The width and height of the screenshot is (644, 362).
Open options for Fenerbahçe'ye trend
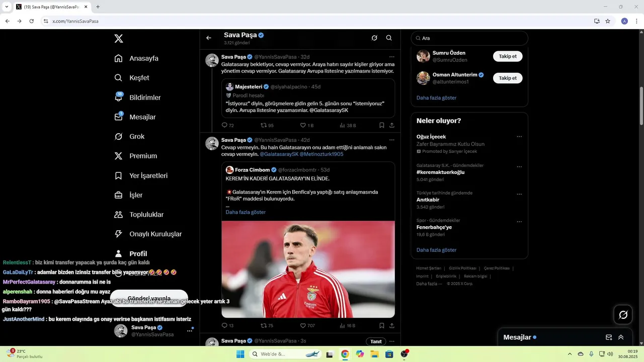519,222
